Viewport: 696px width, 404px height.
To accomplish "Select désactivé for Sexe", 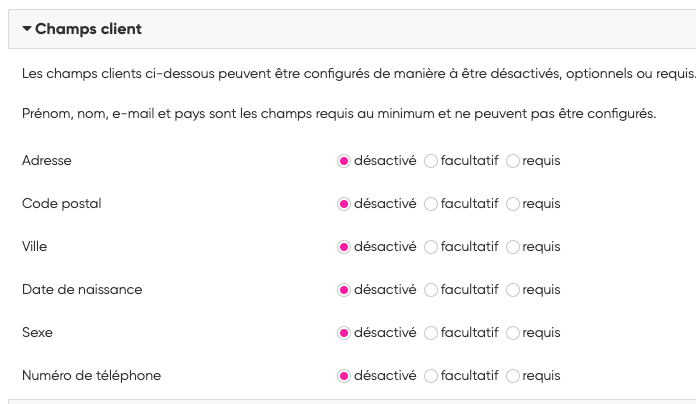I will tap(345, 333).
